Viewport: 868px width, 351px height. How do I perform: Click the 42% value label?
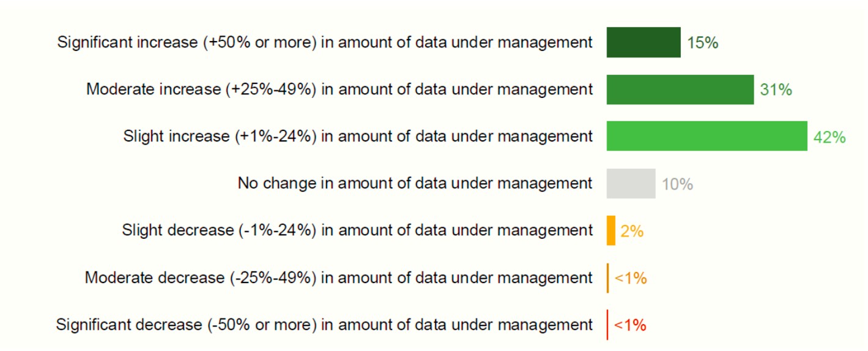click(829, 137)
